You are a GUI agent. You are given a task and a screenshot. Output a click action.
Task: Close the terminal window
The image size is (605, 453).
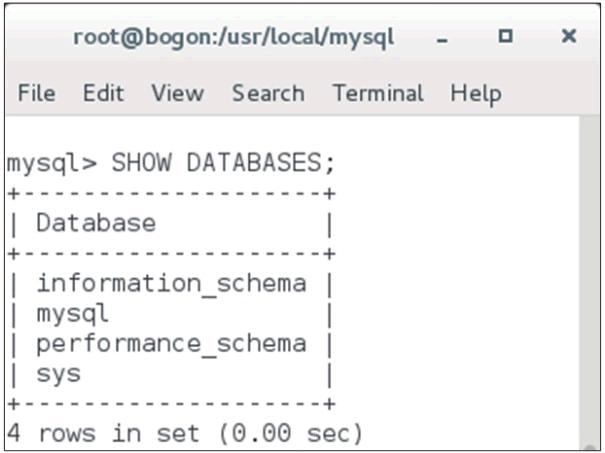point(568,38)
